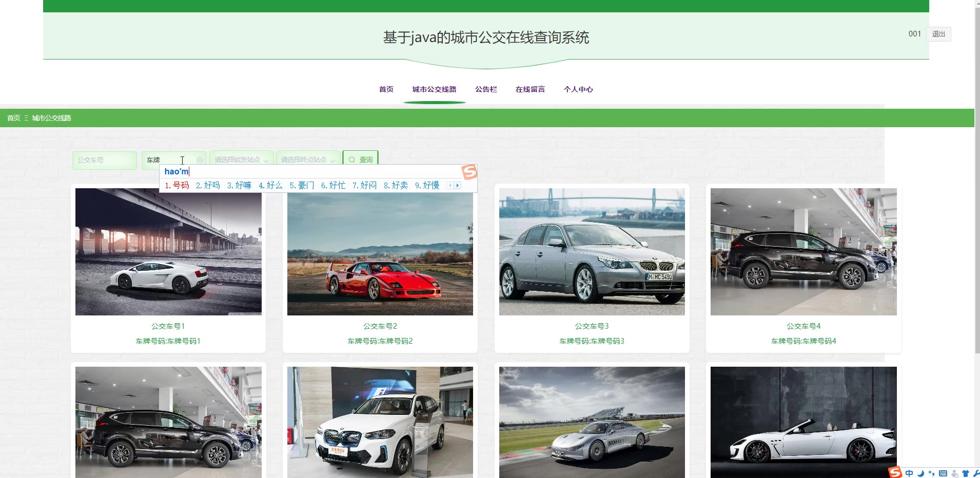The image size is (980, 478).
Task: Open the white convertible image
Action: click(803, 422)
